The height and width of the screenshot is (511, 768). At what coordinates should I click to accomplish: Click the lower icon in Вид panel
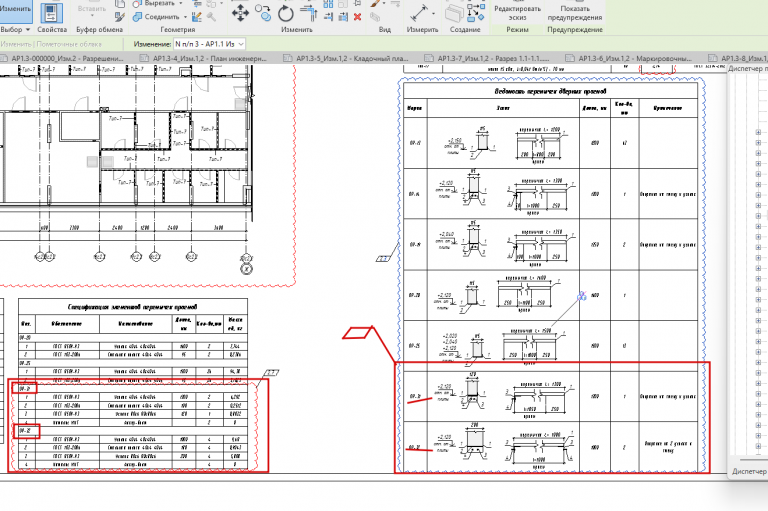pos(376,18)
